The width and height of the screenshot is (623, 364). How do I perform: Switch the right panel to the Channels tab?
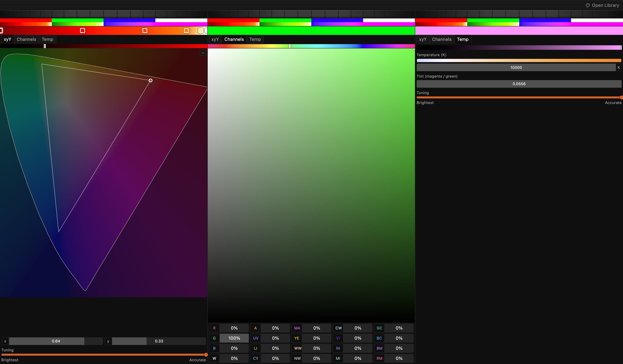(442, 39)
